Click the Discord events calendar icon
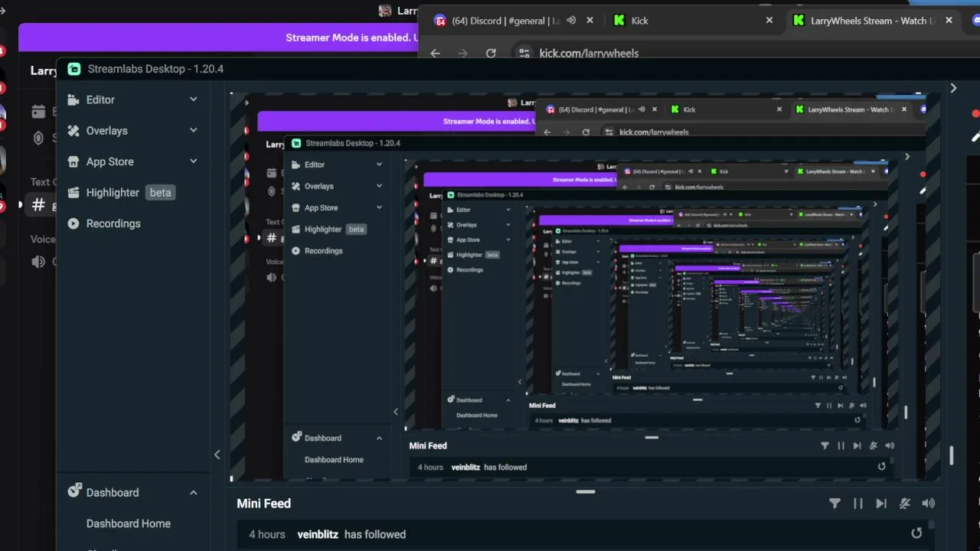Screen dimensions: 980x551 tap(38, 112)
